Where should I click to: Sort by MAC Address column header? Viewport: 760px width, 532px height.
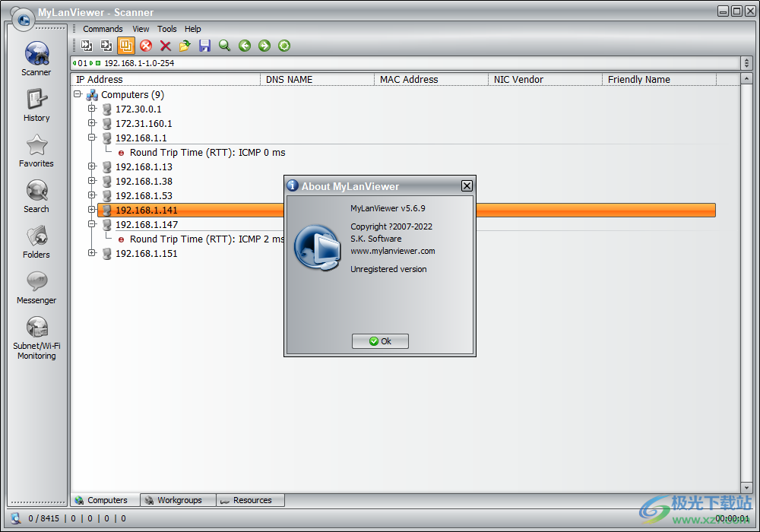click(x=432, y=80)
